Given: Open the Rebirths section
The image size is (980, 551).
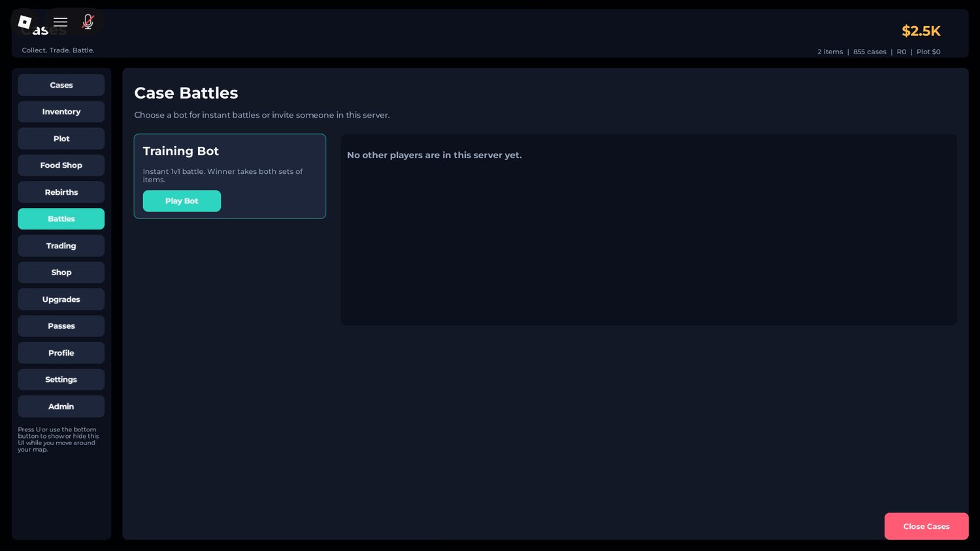Looking at the screenshot, I should 61,192.
